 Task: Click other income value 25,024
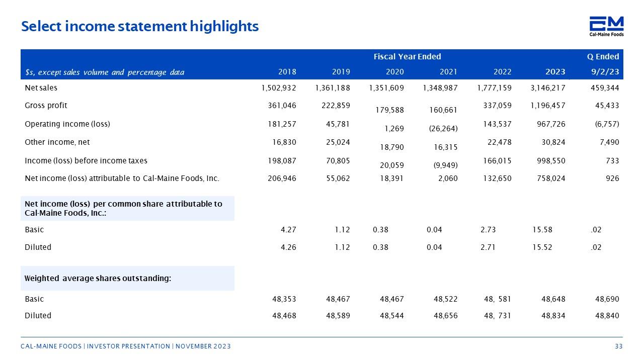pos(339,142)
